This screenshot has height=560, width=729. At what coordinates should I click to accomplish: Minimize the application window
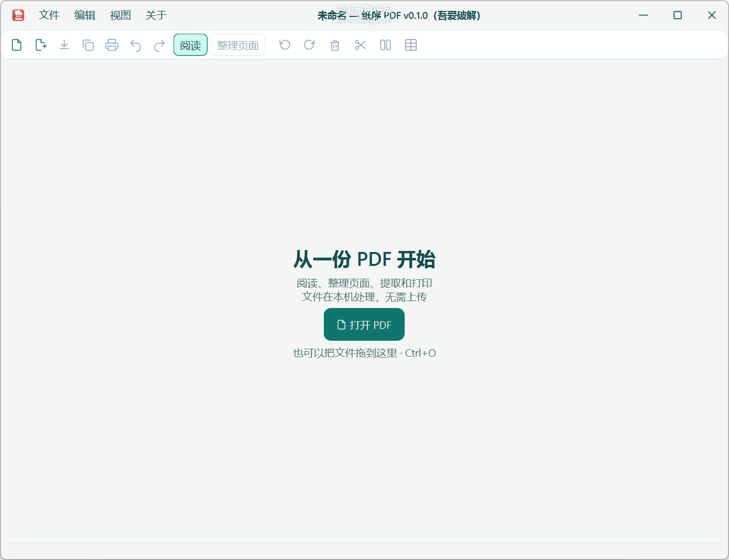[643, 15]
